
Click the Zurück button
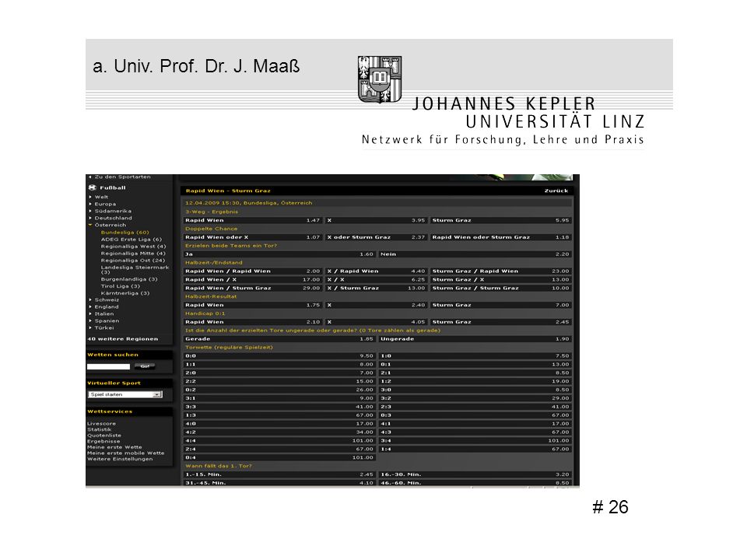(556, 191)
